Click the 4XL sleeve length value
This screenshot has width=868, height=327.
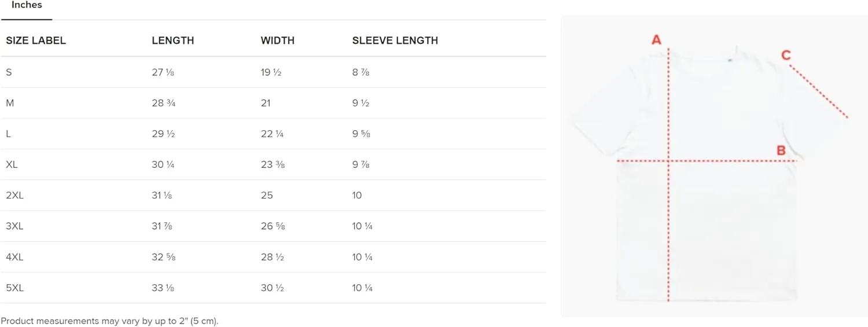click(x=362, y=257)
